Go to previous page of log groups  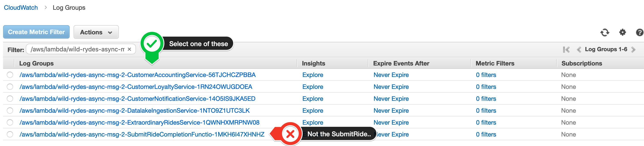(x=579, y=49)
